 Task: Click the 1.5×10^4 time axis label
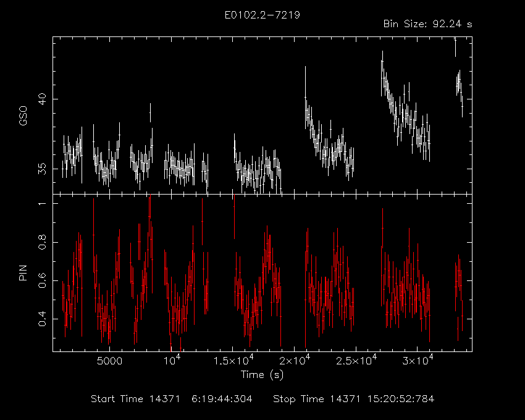233,360
